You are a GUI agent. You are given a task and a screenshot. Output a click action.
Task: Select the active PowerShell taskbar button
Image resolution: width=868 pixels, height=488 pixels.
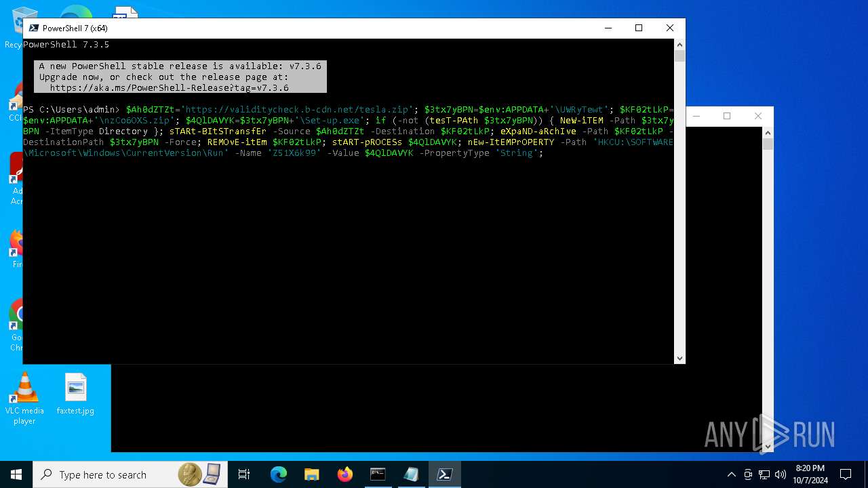click(445, 474)
